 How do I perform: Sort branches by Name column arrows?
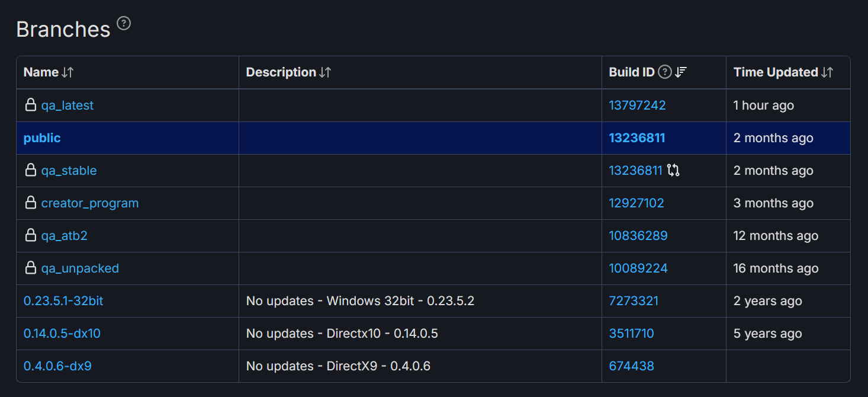click(x=67, y=72)
